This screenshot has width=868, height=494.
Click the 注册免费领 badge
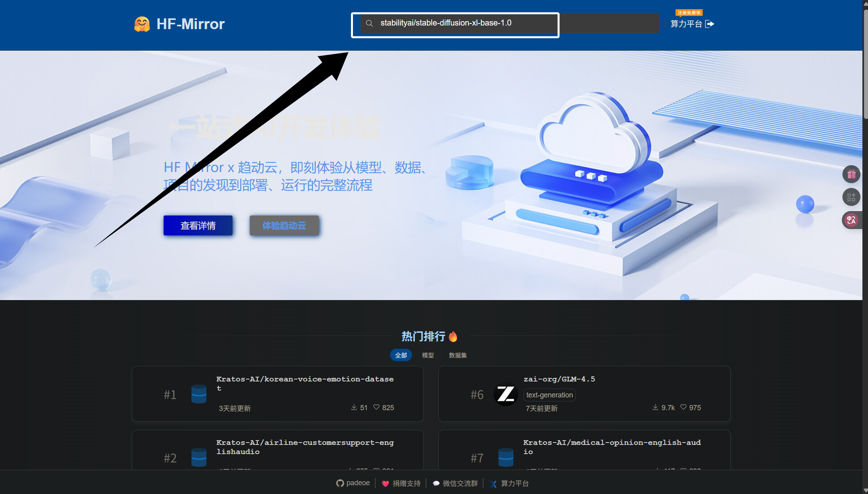(x=689, y=13)
